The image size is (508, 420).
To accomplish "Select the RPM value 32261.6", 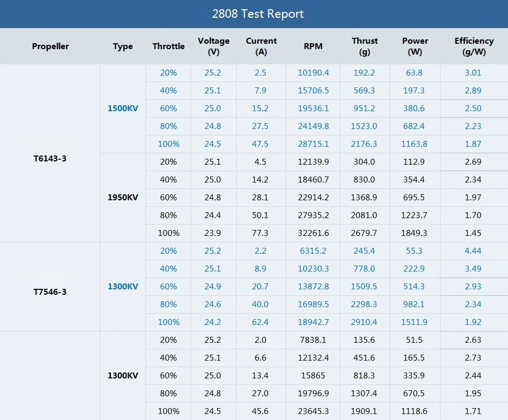I will (x=313, y=233).
